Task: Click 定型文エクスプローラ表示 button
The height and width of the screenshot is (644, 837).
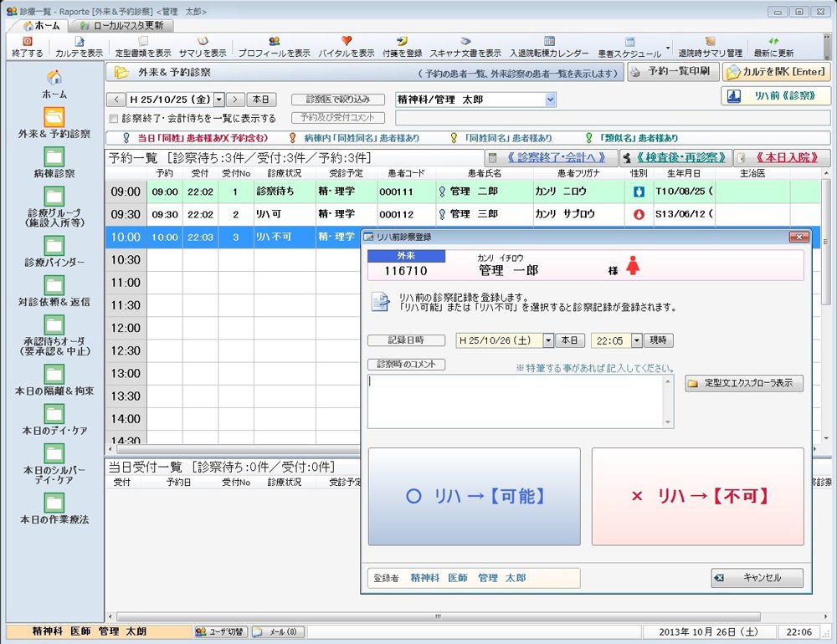Action: point(744,383)
